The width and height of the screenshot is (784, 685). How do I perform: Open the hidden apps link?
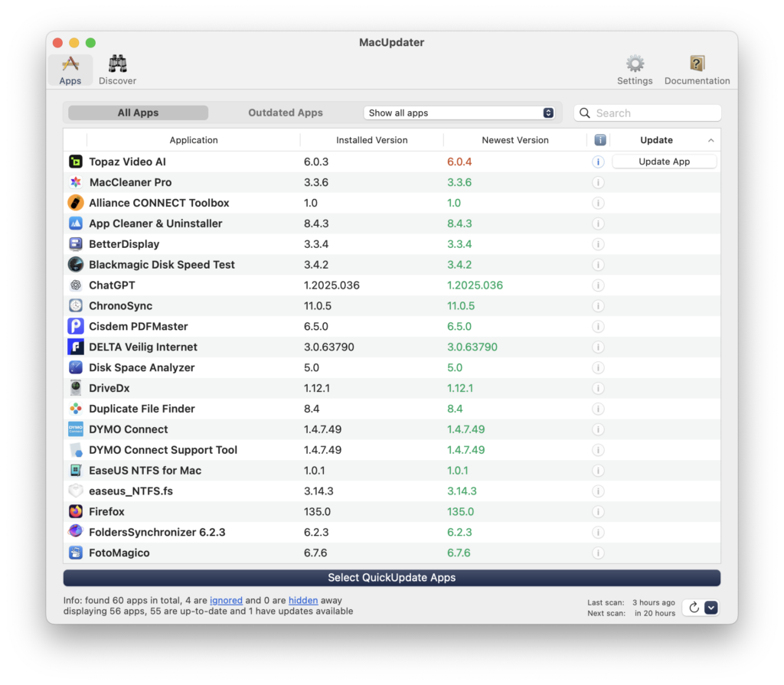[303, 600]
